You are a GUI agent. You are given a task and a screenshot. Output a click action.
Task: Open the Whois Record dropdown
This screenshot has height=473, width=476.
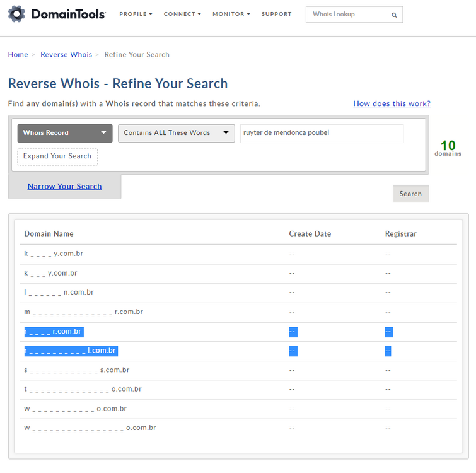(x=65, y=133)
